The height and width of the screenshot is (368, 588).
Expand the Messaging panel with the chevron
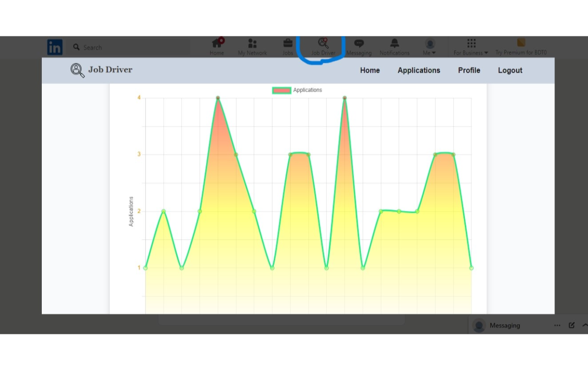coord(584,325)
